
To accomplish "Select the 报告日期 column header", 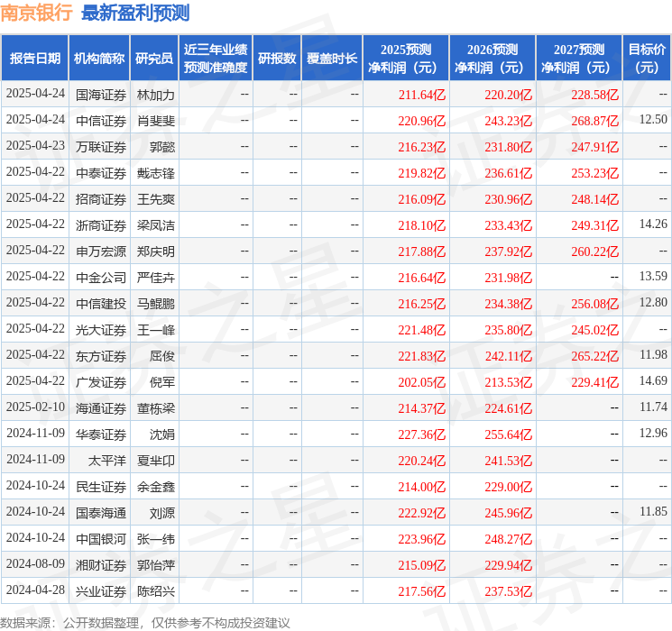I will [x=34, y=58].
